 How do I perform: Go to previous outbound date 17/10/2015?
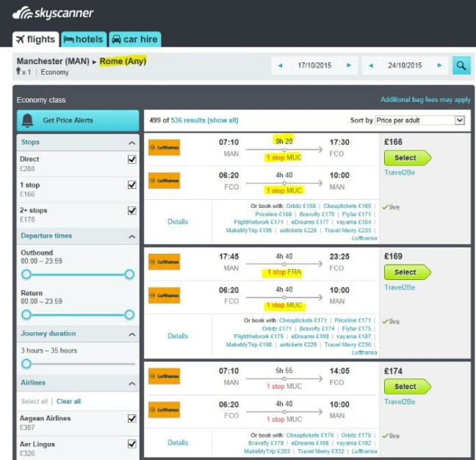[280, 65]
